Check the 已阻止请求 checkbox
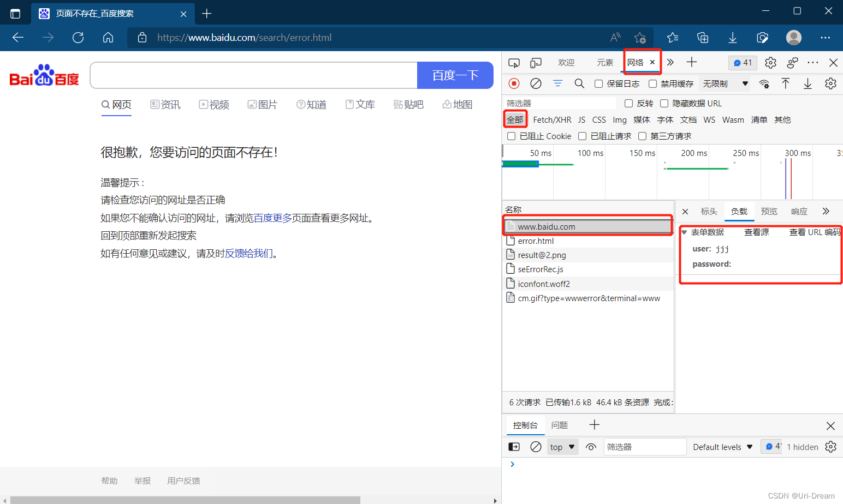 [x=583, y=136]
